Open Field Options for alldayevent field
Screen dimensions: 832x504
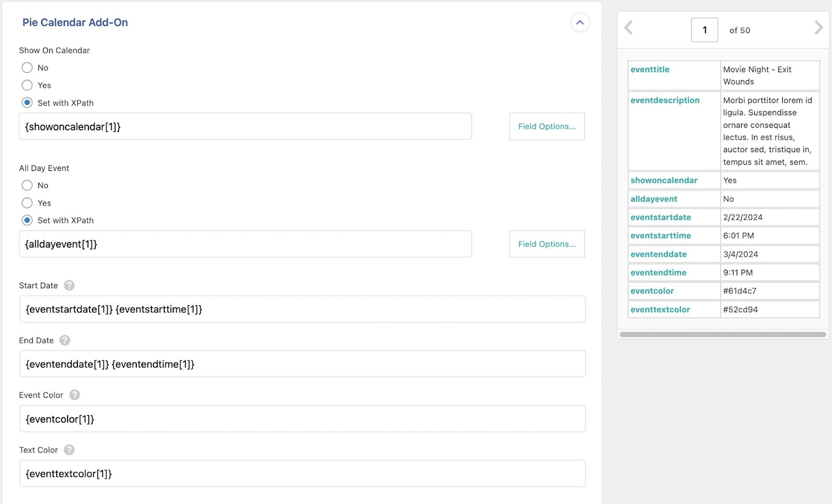click(x=547, y=244)
